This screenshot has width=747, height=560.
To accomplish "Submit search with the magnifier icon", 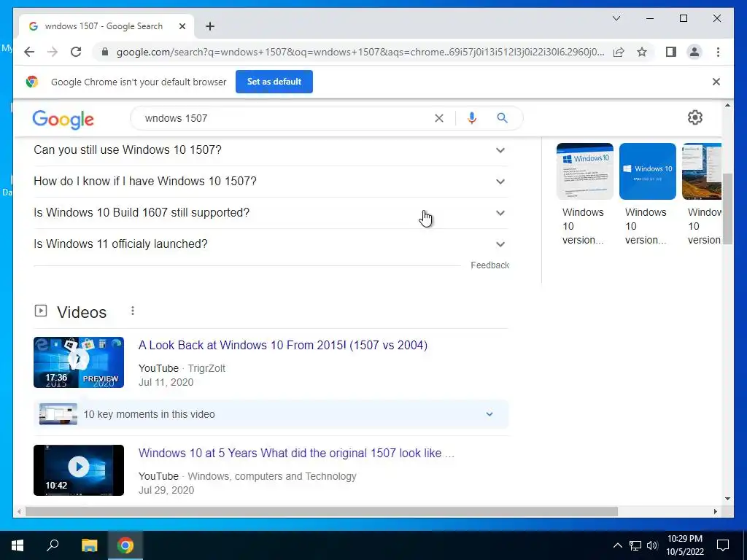I will tap(502, 118).
